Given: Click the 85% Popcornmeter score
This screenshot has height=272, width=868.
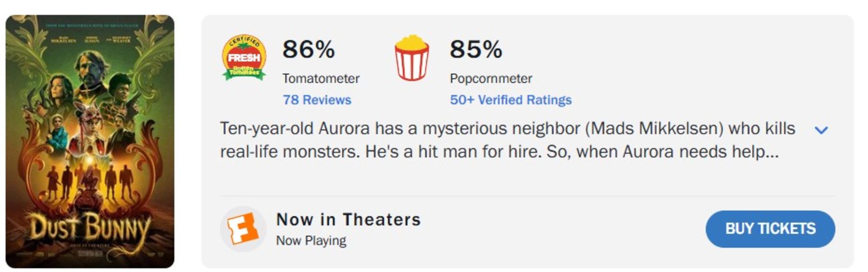Looking at the screenshot, I should point(476,49).
